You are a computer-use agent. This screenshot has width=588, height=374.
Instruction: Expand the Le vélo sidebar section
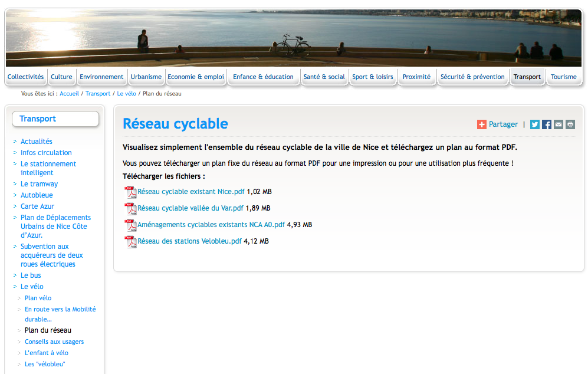click(x=32, y=287)
